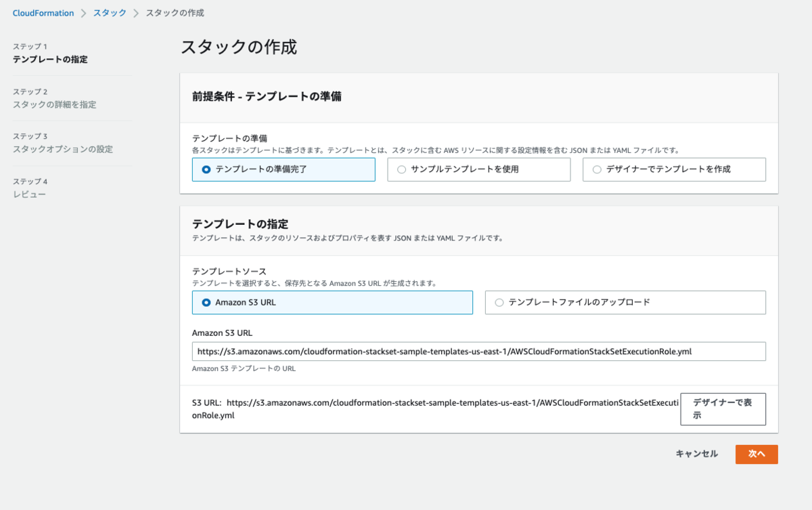The width and height of the screenshot is (812, 510).
Task: Click 前提条件 - テンプレートの準備 section header
Action: pyautogui.click(x=267, y=97)
